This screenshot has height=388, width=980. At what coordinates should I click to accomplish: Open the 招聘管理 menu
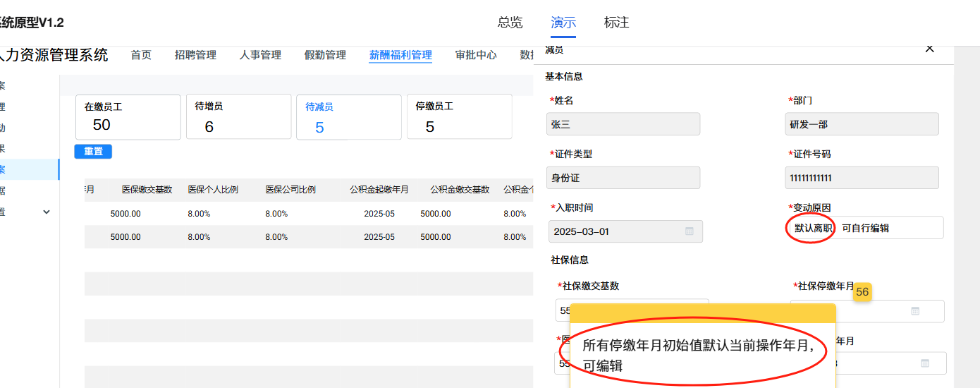click(195, 55)
